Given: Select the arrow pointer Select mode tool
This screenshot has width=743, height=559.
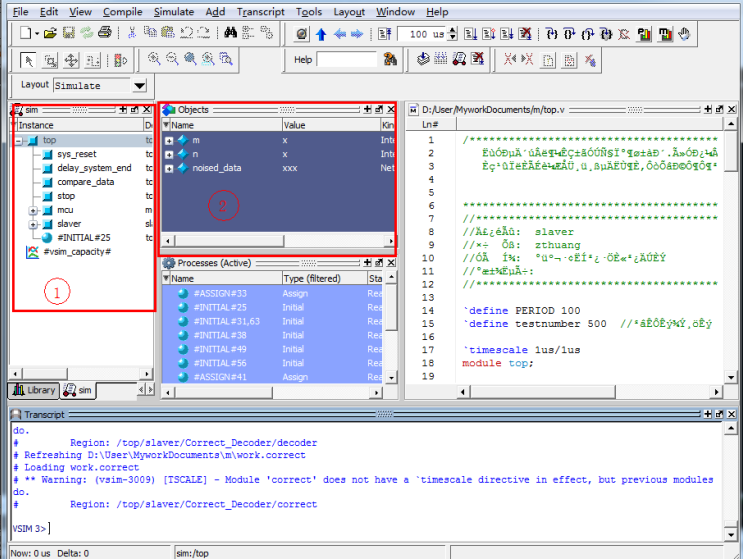Looking at the screenshot, I should (x=28, y=60).
